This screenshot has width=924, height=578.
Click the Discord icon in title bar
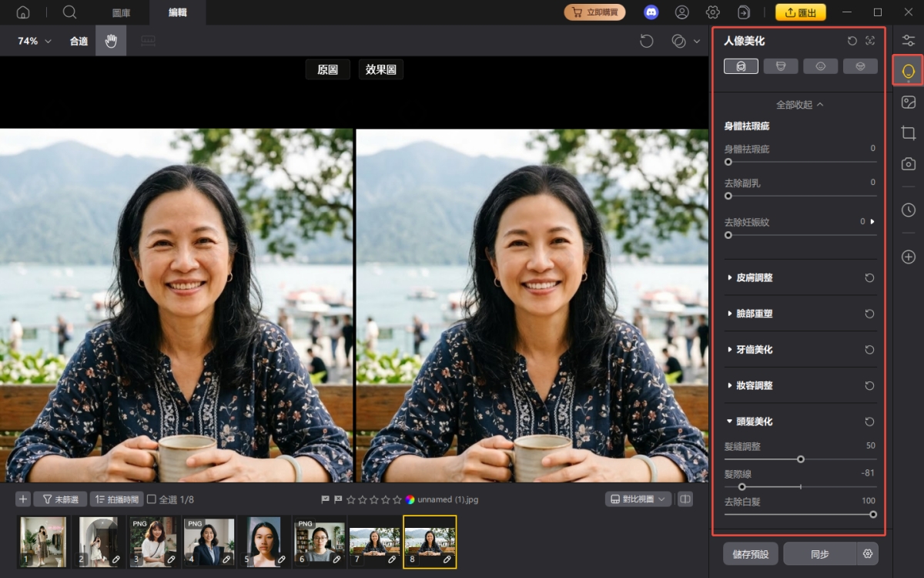(651, 12)
